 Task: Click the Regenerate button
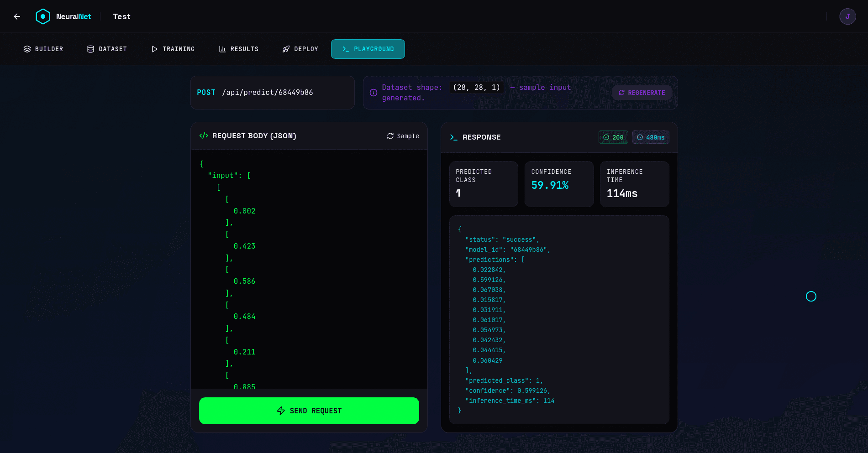[642, 93]
